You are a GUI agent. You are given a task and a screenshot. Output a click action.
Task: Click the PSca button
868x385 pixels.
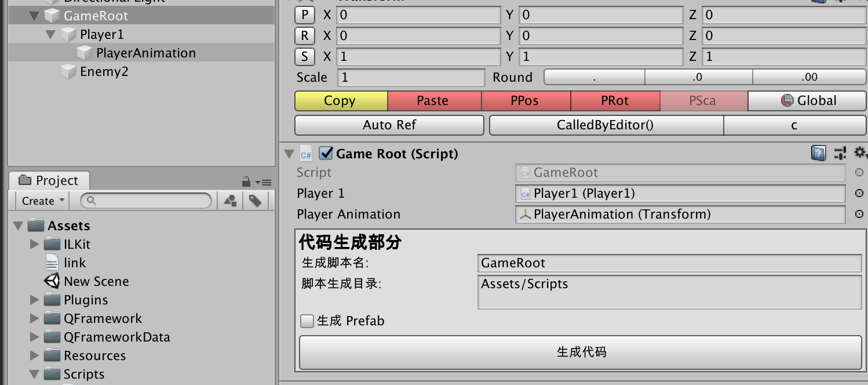[704, 101]
